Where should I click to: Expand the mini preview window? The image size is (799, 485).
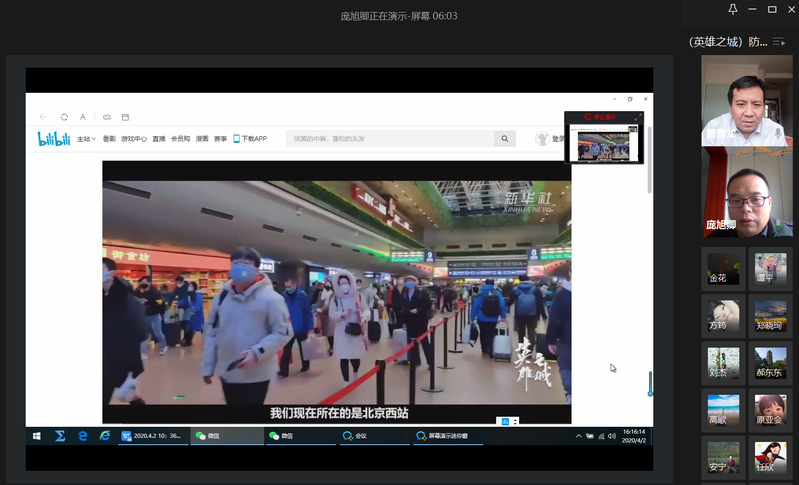(x=638, y=117)
